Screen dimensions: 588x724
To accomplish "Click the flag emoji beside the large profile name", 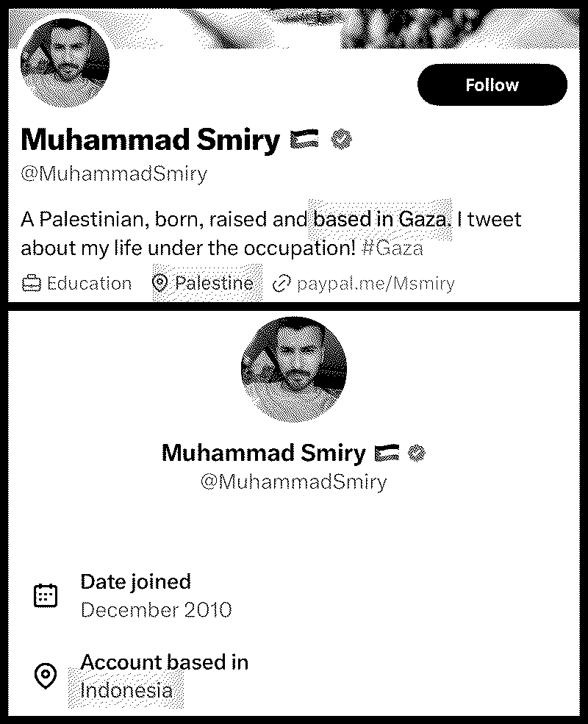I will coord(304,139).
